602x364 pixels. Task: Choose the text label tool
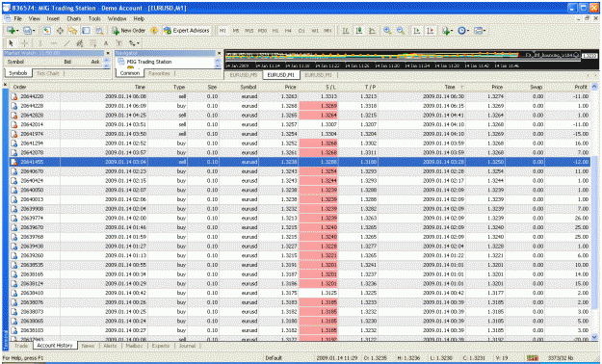[x=119, y=43]
